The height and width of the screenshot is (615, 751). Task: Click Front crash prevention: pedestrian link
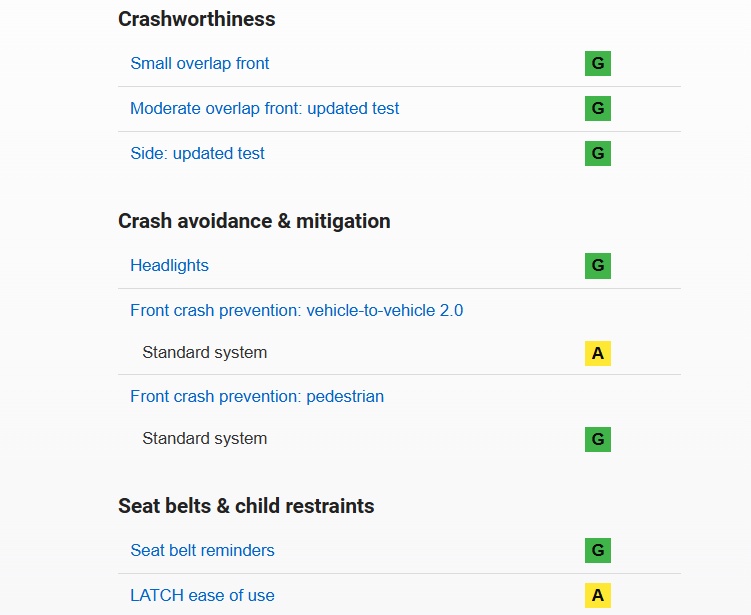[257, 397]
